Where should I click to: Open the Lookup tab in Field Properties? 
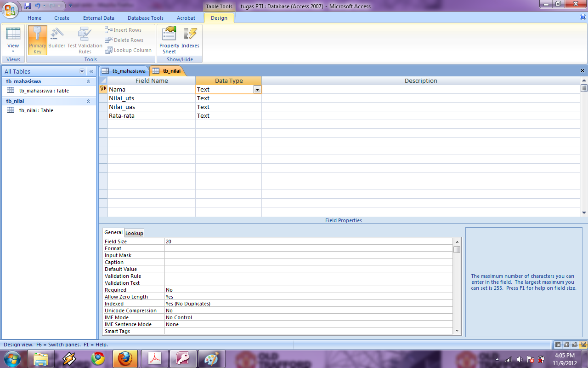pyautogui.click(x=134, y=233)
